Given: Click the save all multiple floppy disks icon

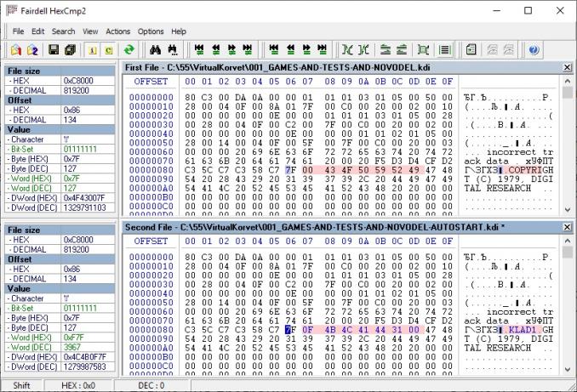Looking at the screenshot, I should [71, 50].
